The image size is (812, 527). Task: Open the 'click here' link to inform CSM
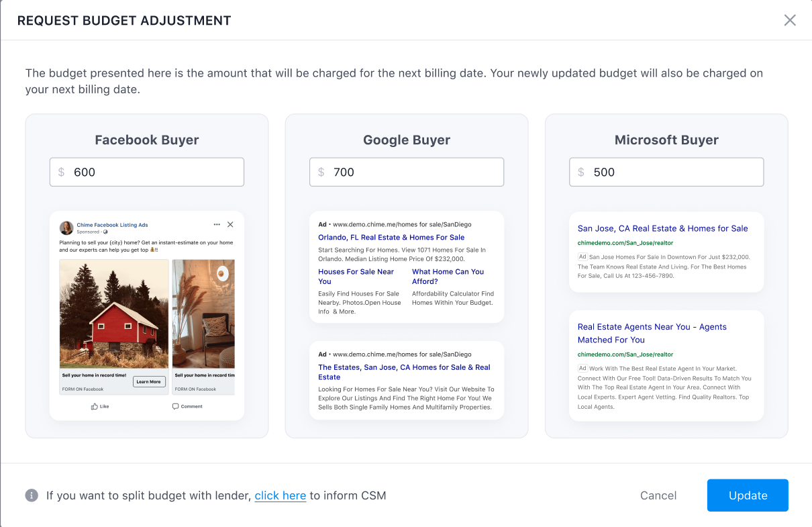[281, 495]
